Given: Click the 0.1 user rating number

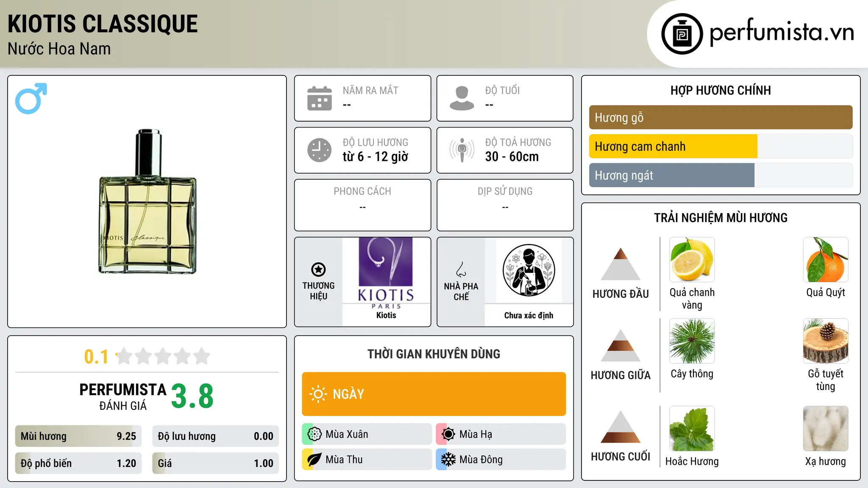Looking at the screenshot, I should point(96,357).
